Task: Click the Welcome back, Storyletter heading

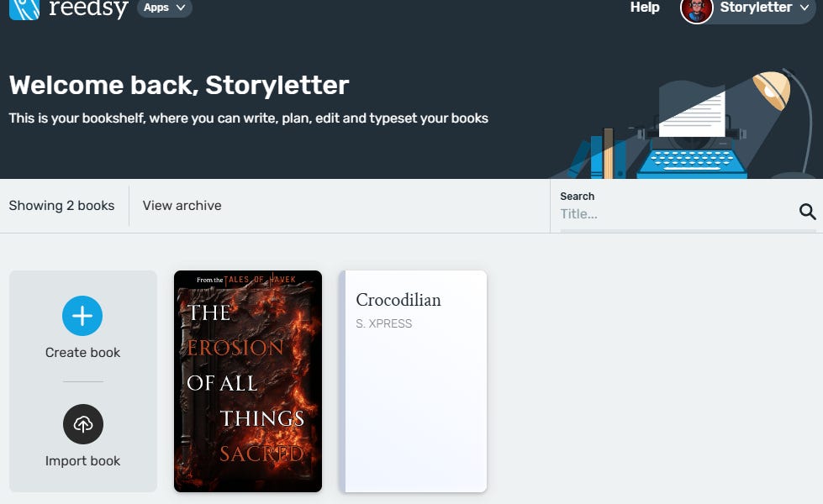Action: click(x=178, y=85)
